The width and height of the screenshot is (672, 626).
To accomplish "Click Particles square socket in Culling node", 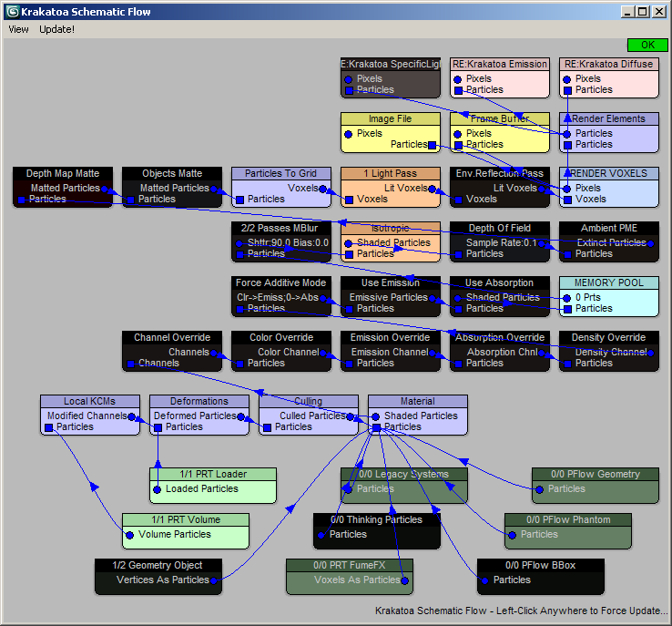I will 267,427.
